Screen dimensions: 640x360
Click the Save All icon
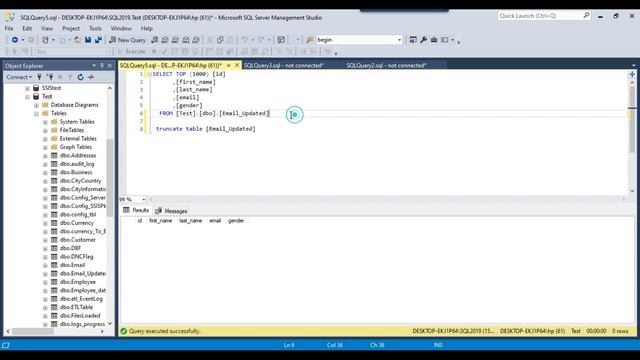[98, 40]
